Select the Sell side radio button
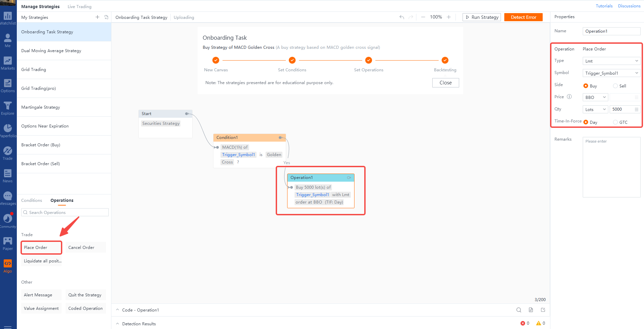This screenshot has width=644, height=329. [615, 86]
